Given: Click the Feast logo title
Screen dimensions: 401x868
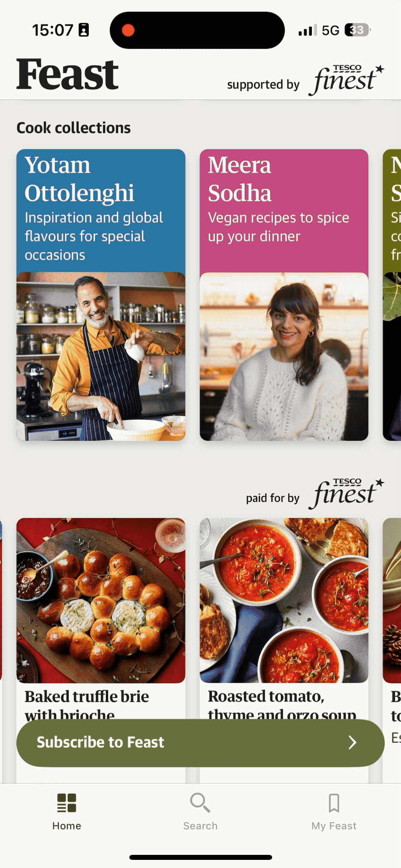Looking at the screenshot, I should click(67, 75).
